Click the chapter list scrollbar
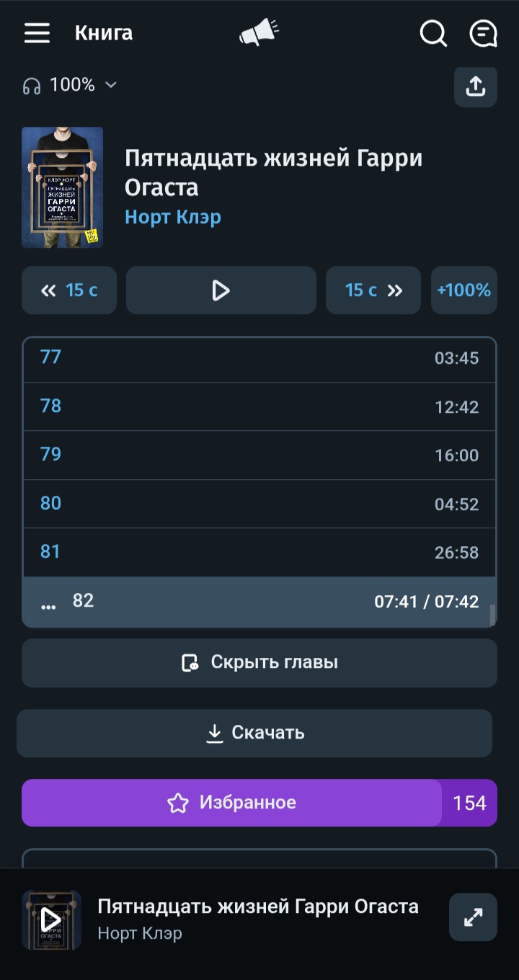Image resolution: width=519 pixels, height=980 pixels. [x=493, y=615]
